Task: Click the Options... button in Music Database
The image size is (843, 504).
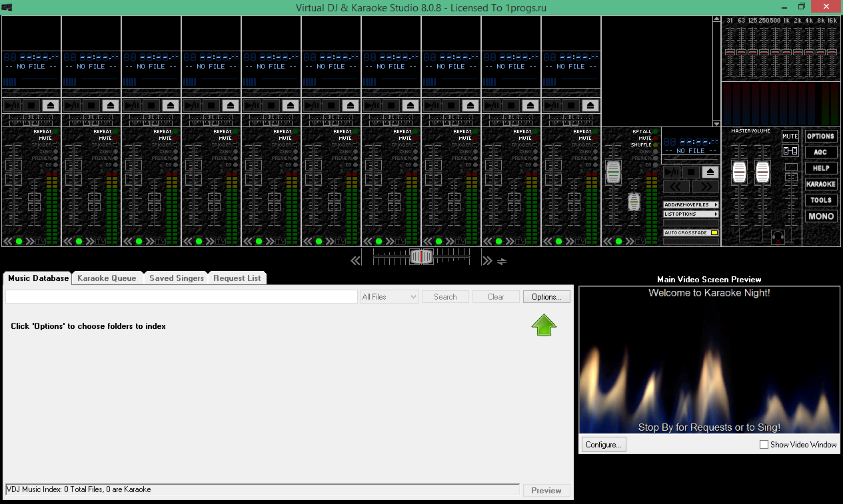Action: (547, 297)
